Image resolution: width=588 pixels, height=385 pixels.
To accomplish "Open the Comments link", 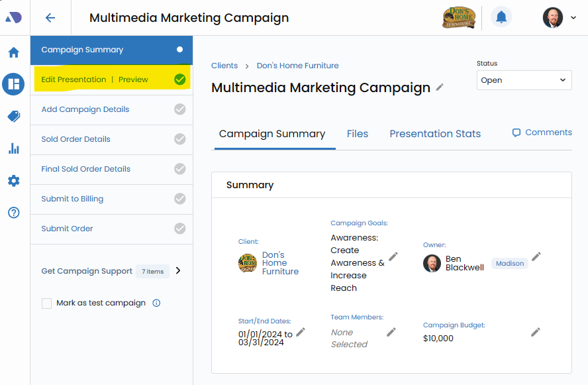I will [542, 133].
